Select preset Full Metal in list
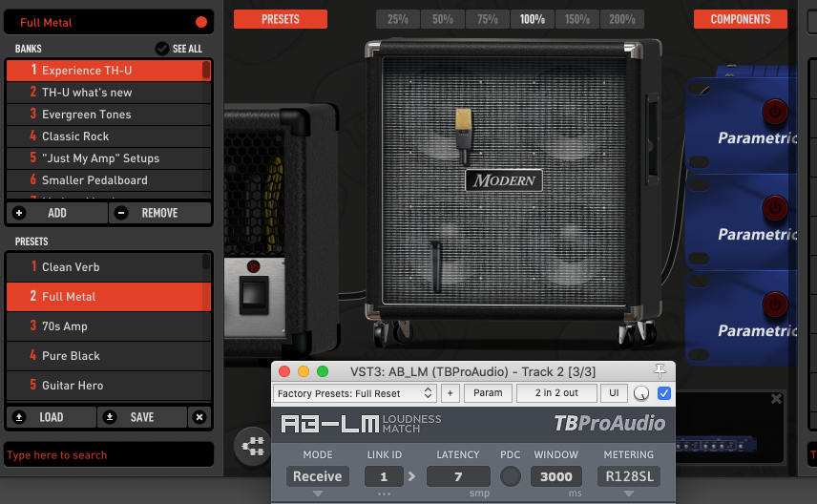 (109, 297)
